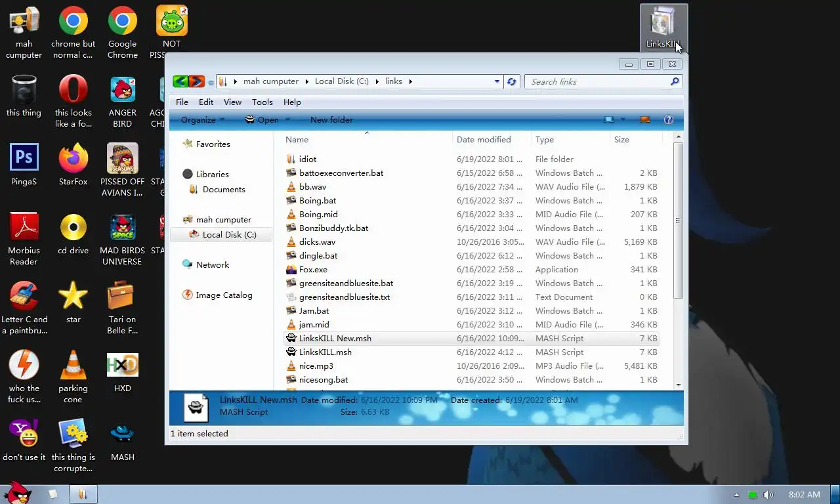Open PingaS Photoshop desktop icon
840x504 pixels.
tap(24, 165)
